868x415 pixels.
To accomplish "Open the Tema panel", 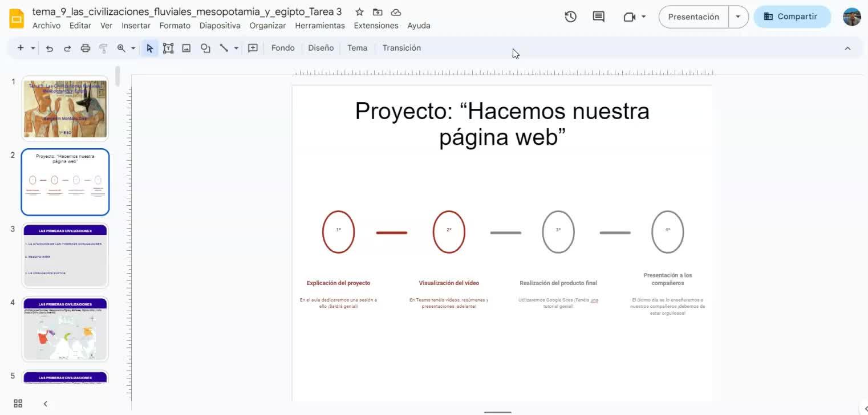I will (x=358, y=48).
